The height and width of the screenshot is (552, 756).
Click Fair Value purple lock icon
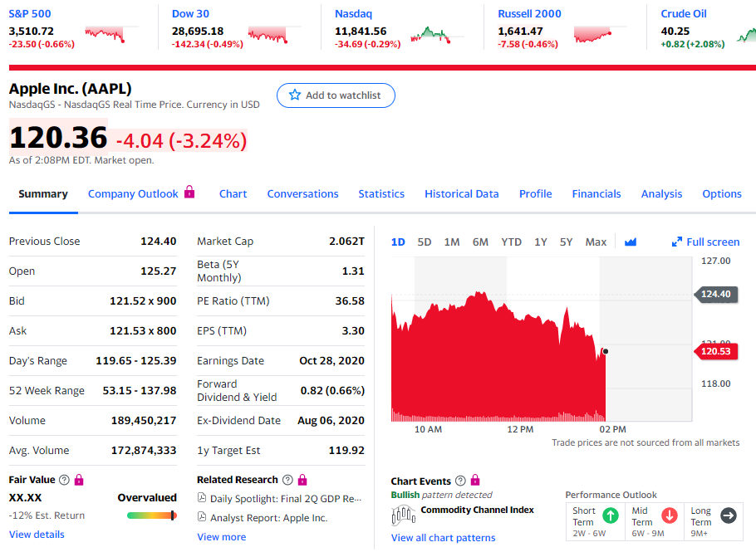(x=79, y=480)
